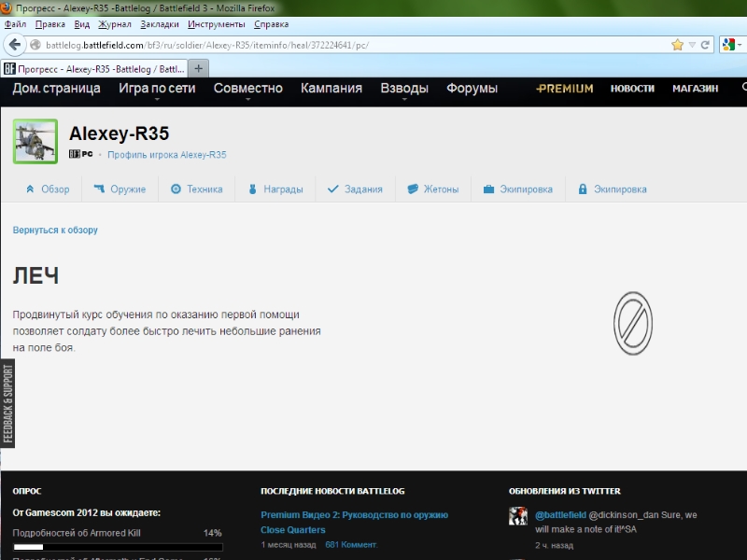Click the Firefox logo in title bar
747x560 pixels.
click(7, 7)
